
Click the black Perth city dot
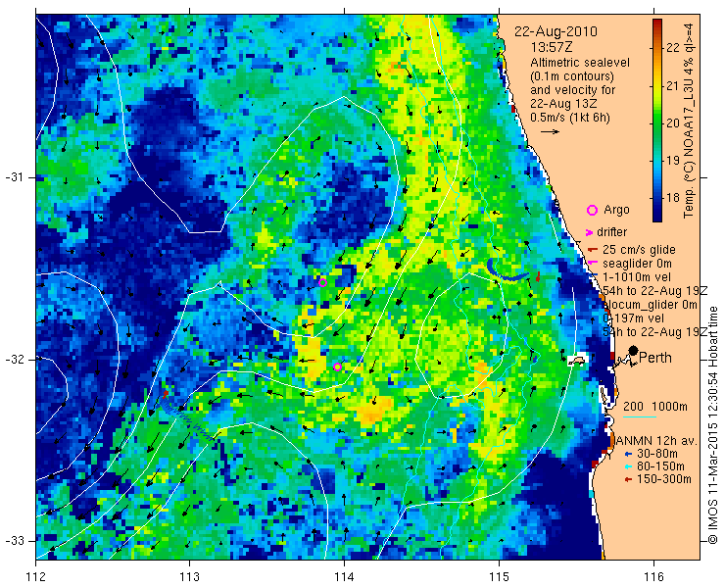click(634, 350)
